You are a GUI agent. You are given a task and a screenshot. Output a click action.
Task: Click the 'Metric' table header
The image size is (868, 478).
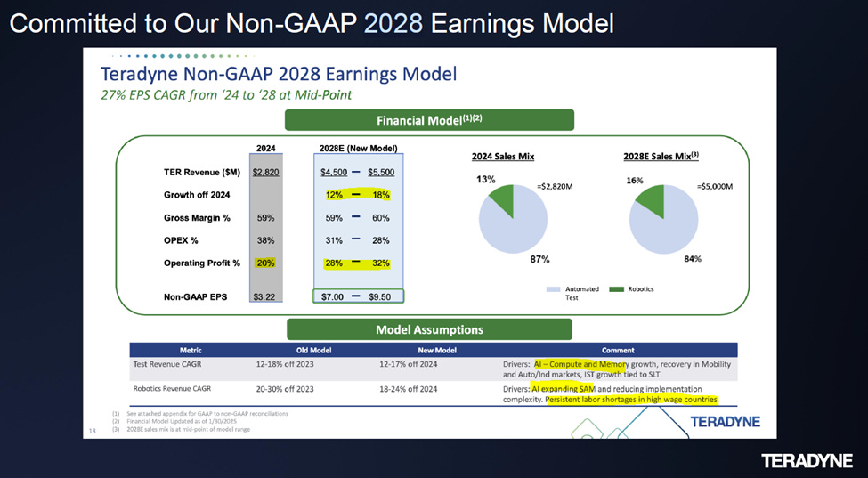[x=191, y=350]
